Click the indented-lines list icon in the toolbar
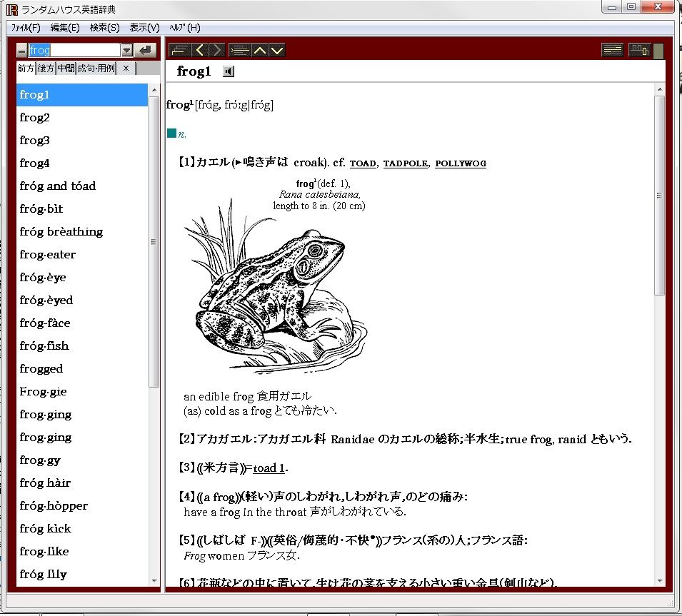 (240, 51)
